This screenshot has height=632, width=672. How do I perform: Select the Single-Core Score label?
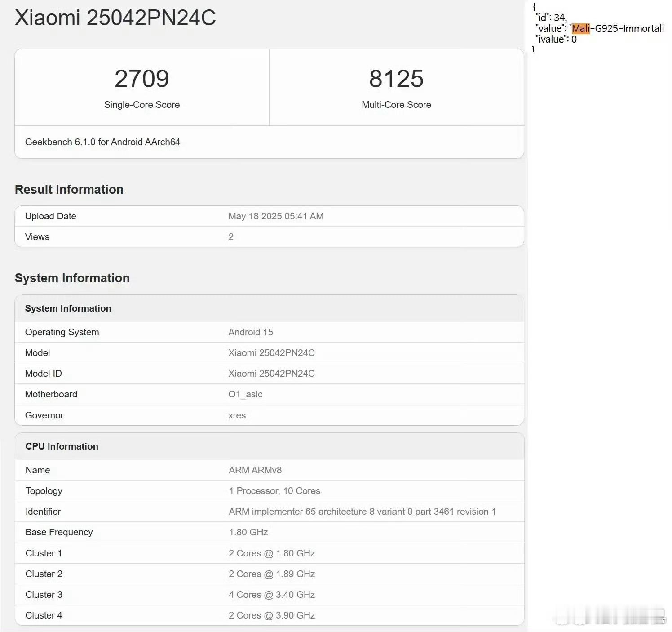[142, 105]
